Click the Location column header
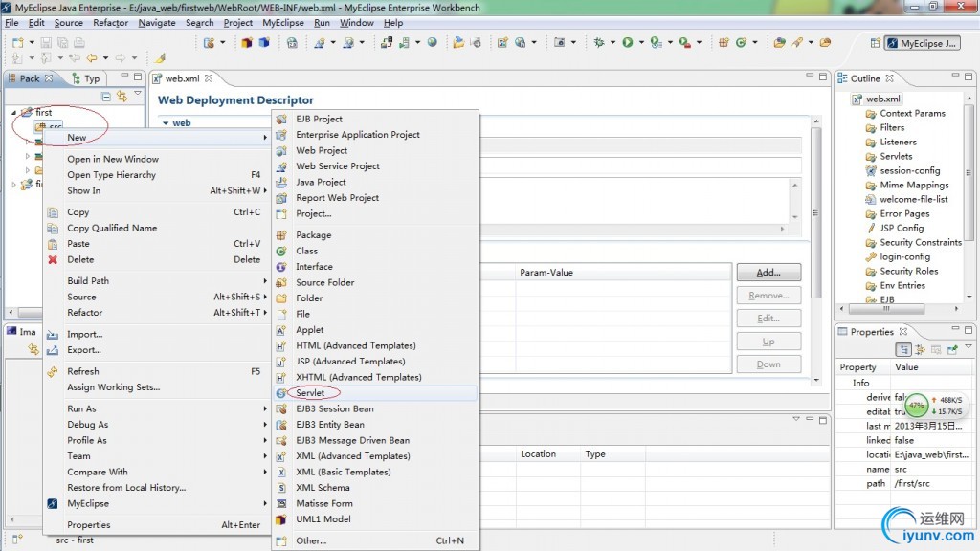This screenshot has width=980, height=551. pyautogui.click(x=548, y=454)
